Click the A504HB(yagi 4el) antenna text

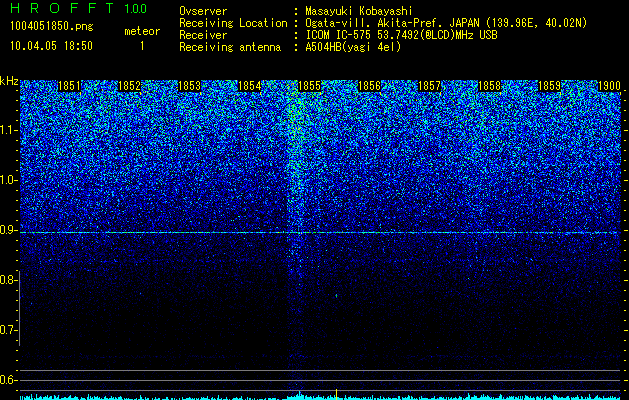tap(353, 47)
